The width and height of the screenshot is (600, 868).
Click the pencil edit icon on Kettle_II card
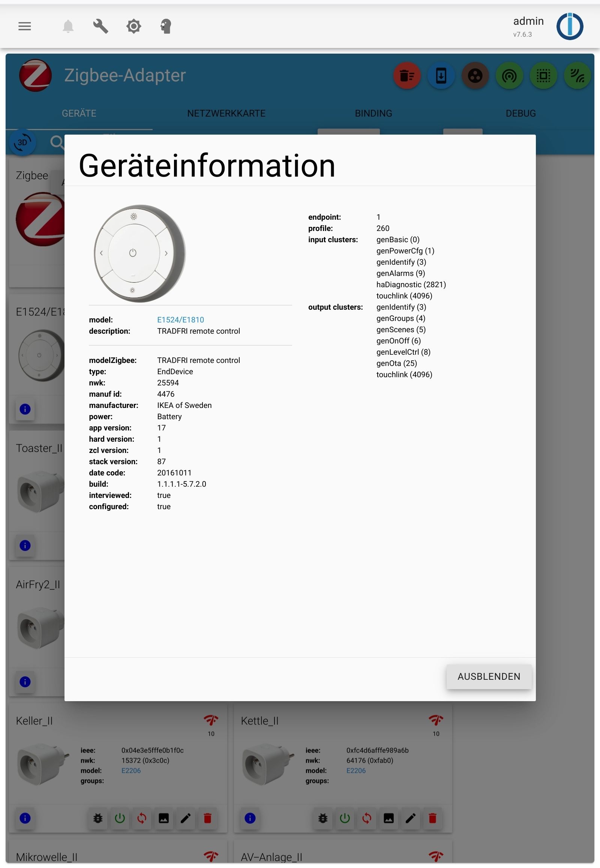coord(411,819)
